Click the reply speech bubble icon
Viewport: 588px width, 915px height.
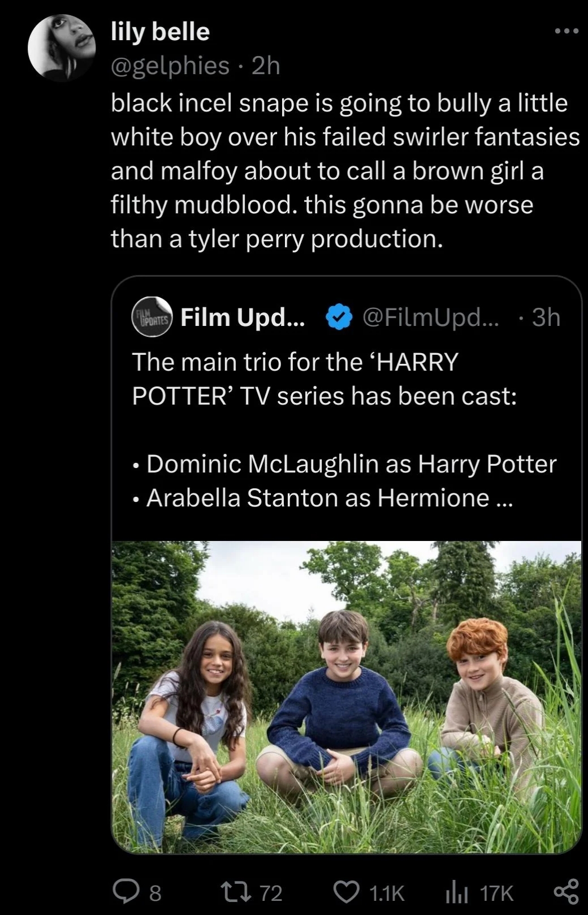(x=123, y=892)
